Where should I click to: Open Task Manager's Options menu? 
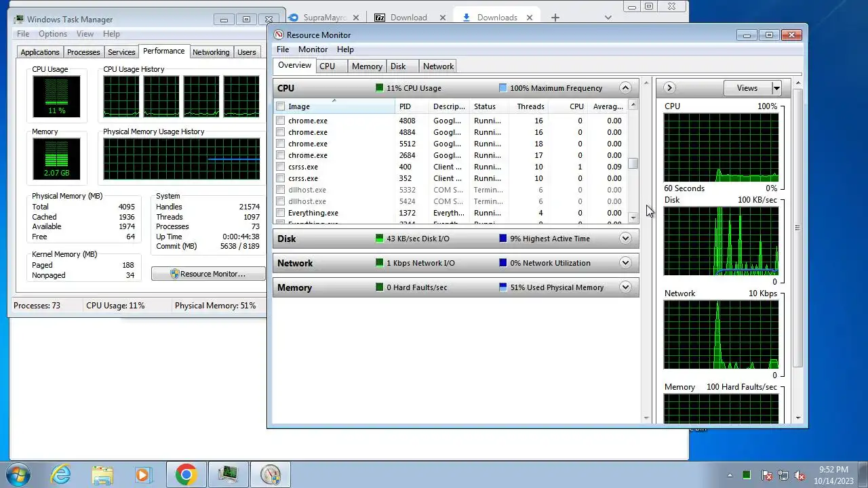pyautogui.click(x=53, y=34)
